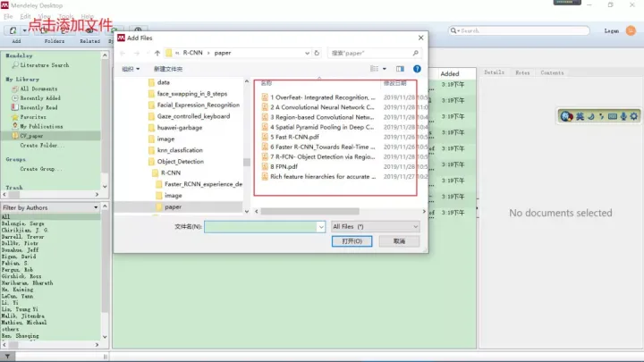Open the 组织 organize dropdown
This screenshot has height=362, width=644.
pos(131,69)
